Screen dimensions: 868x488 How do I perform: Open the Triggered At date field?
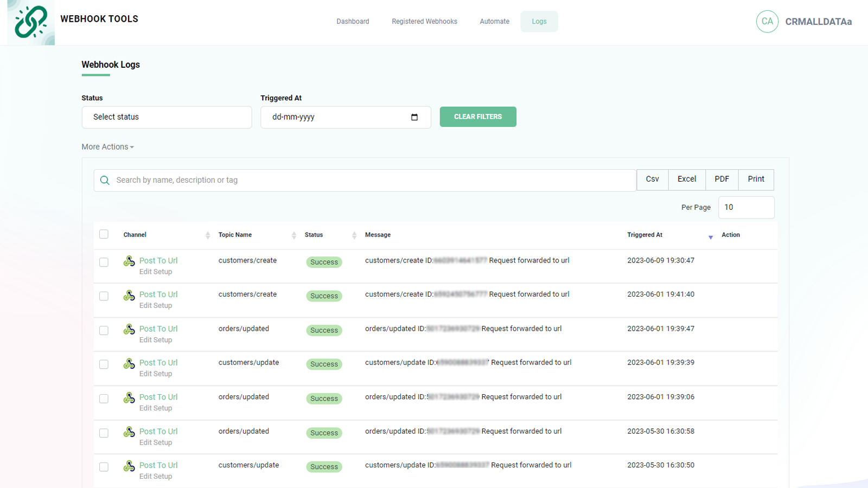point(346,117)
